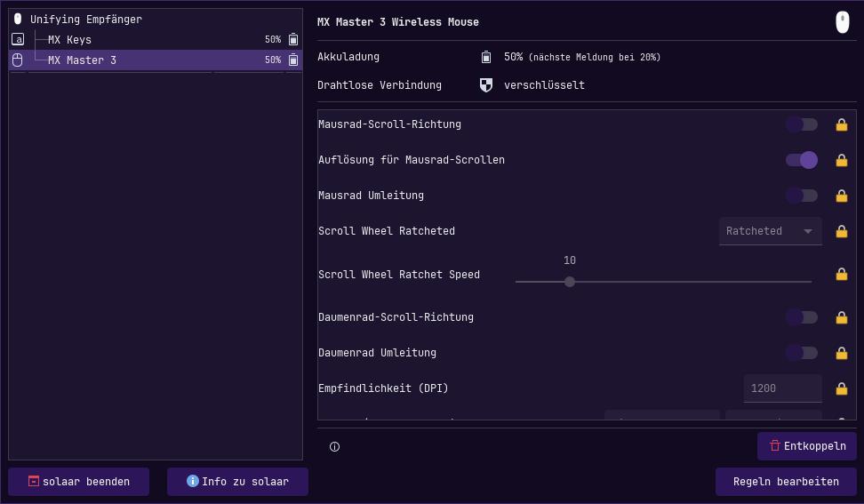
Task: Disable Auflösung für Mausrad-Scrollen switch
Action: 802,160
